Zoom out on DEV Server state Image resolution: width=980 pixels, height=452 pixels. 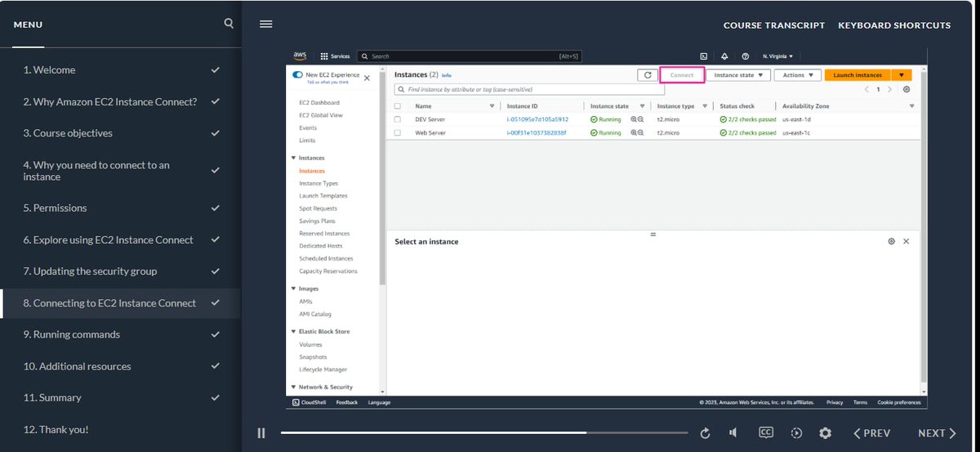pyautogui.click(x=641, y=119)
